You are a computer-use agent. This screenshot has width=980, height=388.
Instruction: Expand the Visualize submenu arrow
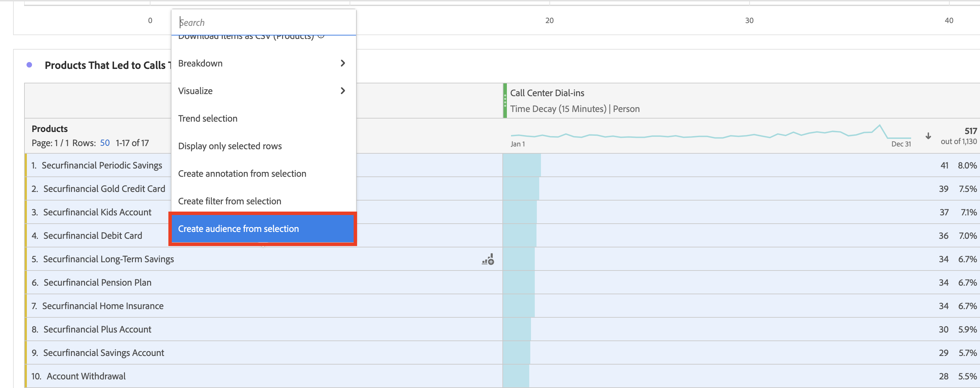pyautogui.click(x=343, y=91)
